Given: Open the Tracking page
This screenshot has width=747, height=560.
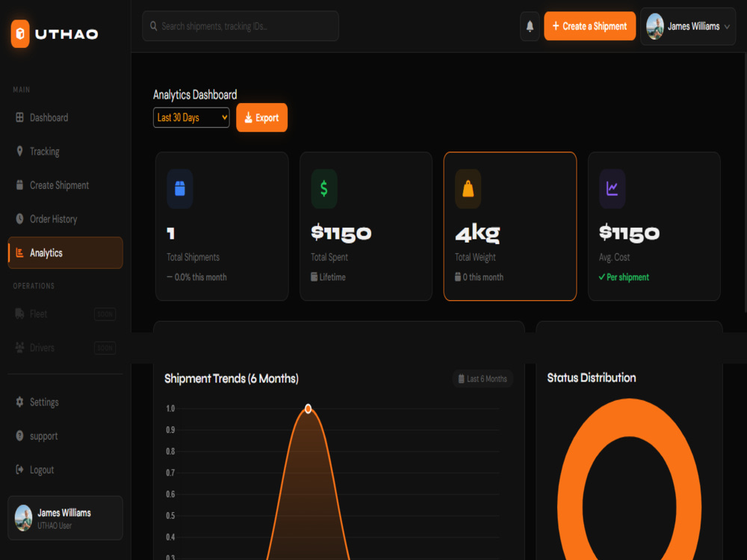Looking at the screenshot, I should tap(65, 152).
